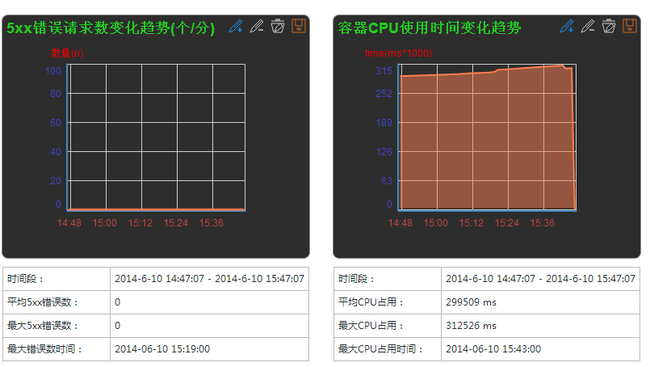Viewport: 650px width, 367px height.
Task: Click blue add-pencil icon on 5xx error chart
Action: pyautogui.click(x=236, y=26)
